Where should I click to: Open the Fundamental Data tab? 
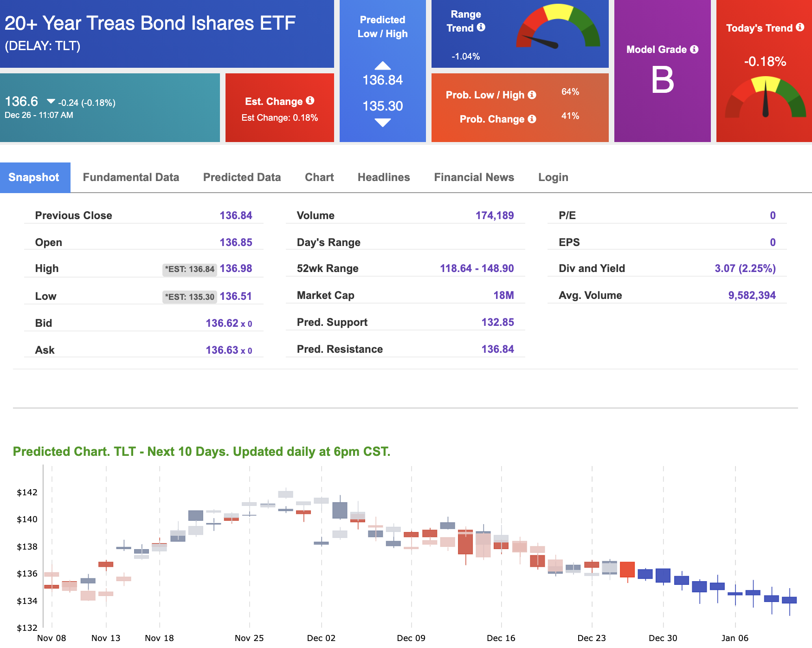pos(131,177)
